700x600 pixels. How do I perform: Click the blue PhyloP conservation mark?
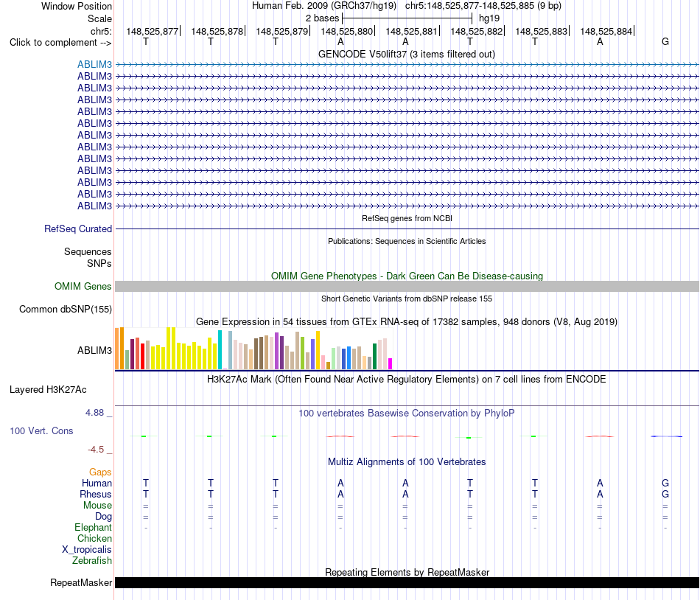coord(666,436)
